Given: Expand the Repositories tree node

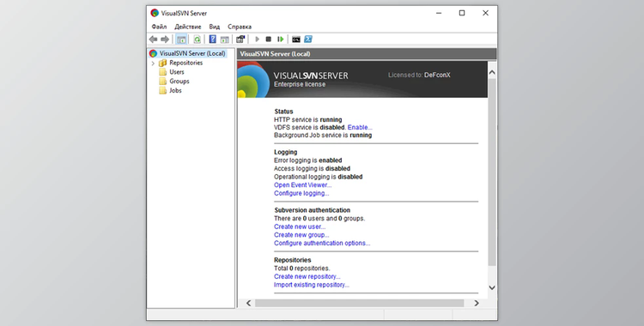Looking at the screenshot, I should 153,63.
